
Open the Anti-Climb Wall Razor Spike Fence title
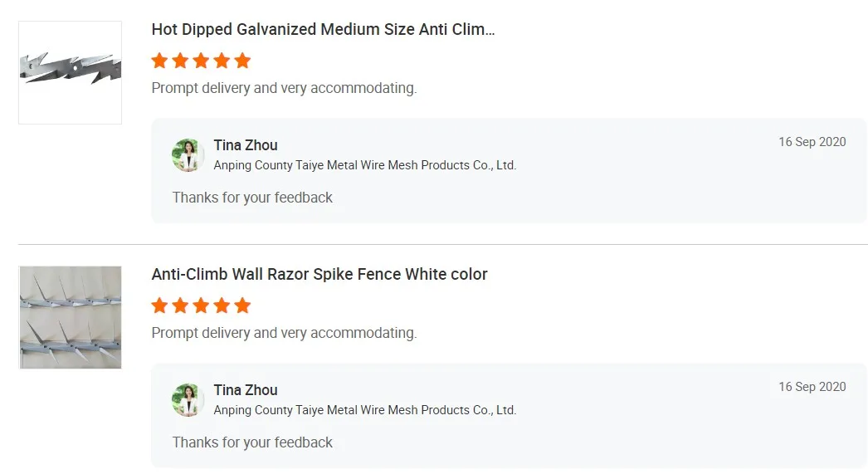[319, 275]
